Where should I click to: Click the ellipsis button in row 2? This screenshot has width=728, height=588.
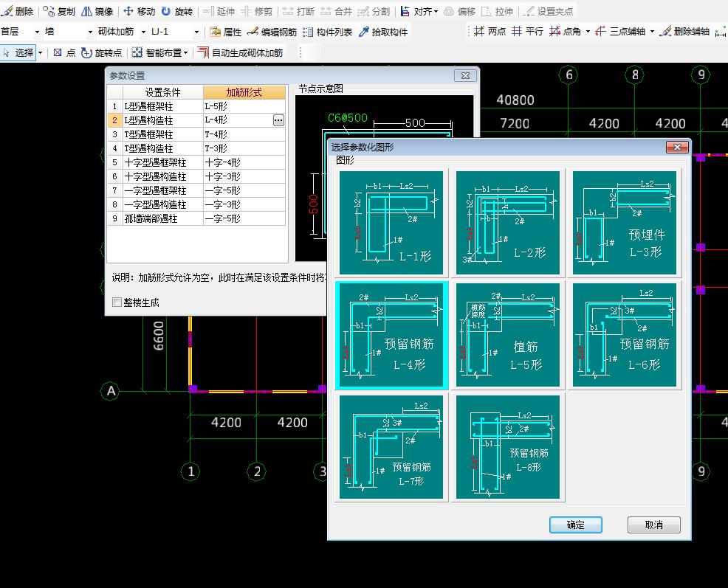pyautogui.click(x=278, y=120)
